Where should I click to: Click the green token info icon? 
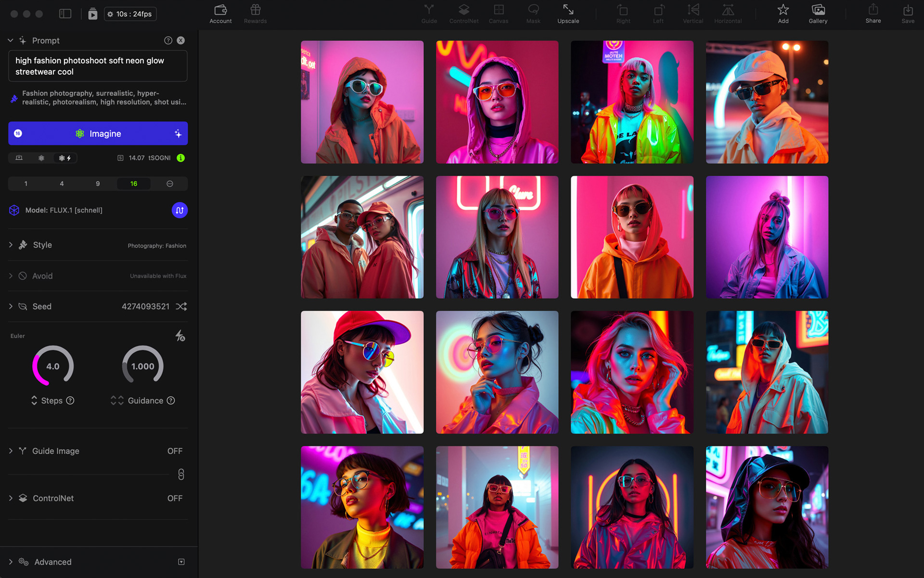tap(181, 158)
